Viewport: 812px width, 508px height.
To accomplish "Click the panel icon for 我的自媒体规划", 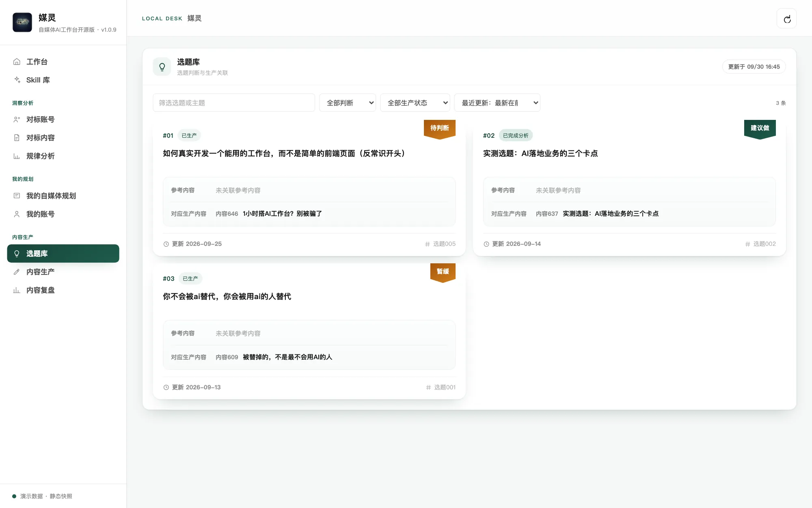I will [x=17, y=196].
